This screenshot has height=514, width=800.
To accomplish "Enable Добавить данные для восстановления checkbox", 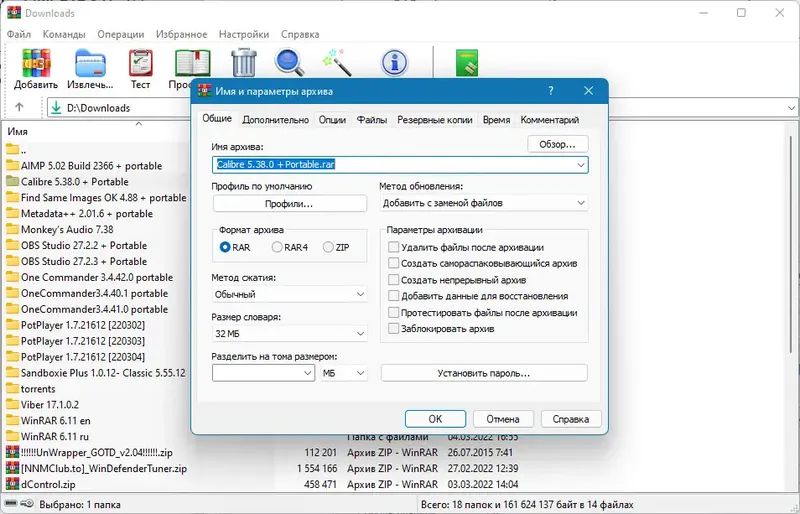I will point(393,296).
